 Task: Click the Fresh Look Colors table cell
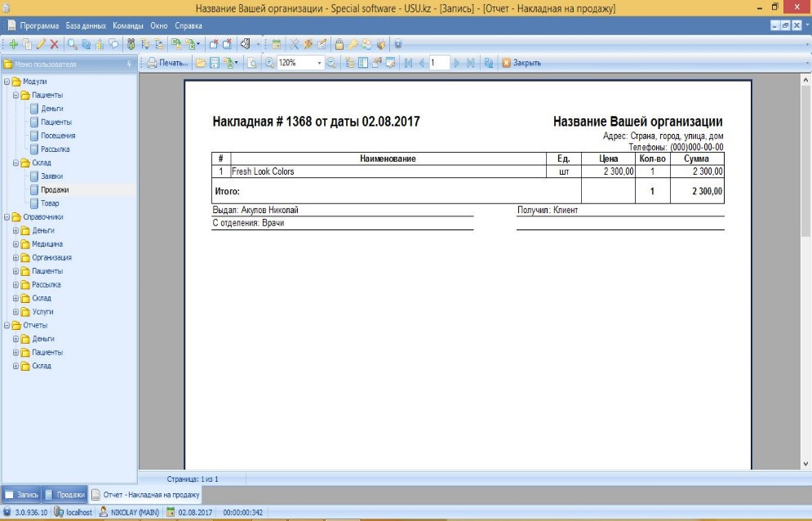click(x=388, y=171)
